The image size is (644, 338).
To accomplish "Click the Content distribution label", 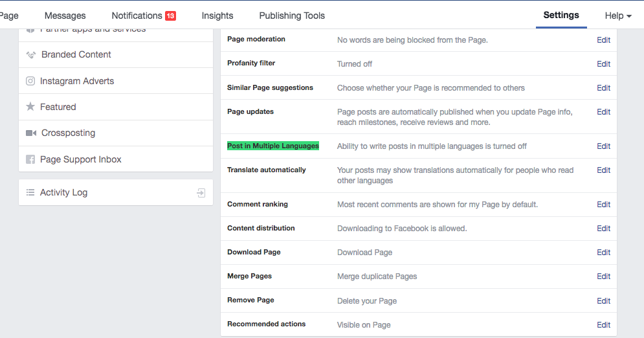I will coord(261,228).
